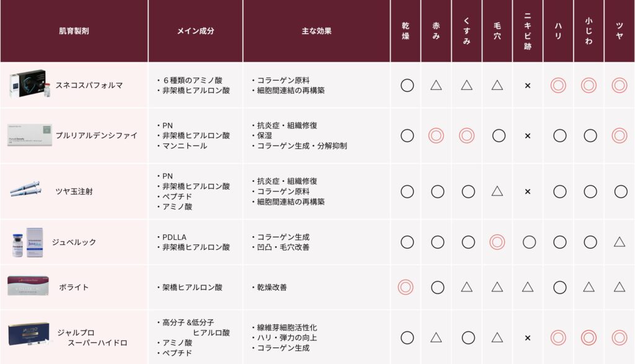This screenshot has width=635, height=364.
Task: Click the メイン成分 column header
Action: click(x=195, y=31)
